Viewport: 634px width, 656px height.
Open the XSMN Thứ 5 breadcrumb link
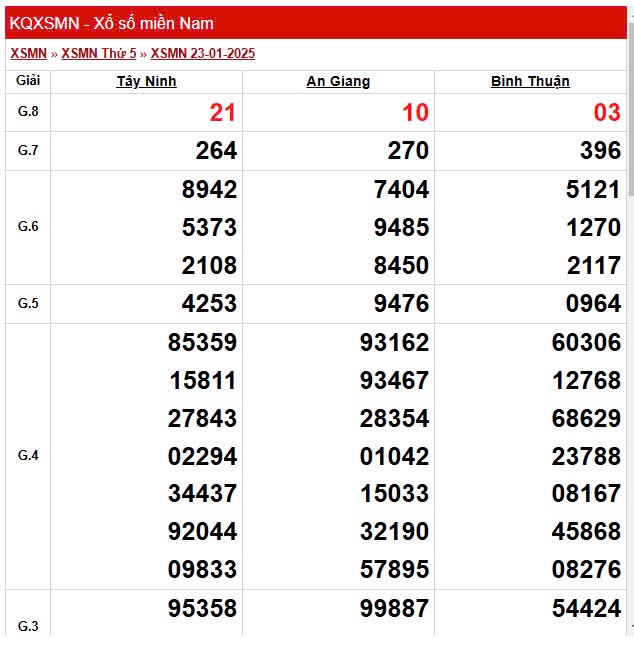coord(98,54)
